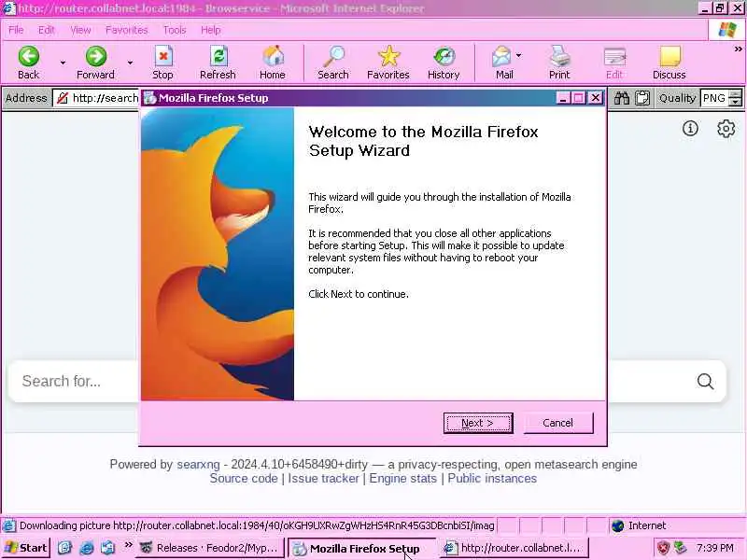Increase Quality with the up stepper arrow
747x560 pixels.
point(736,94)
